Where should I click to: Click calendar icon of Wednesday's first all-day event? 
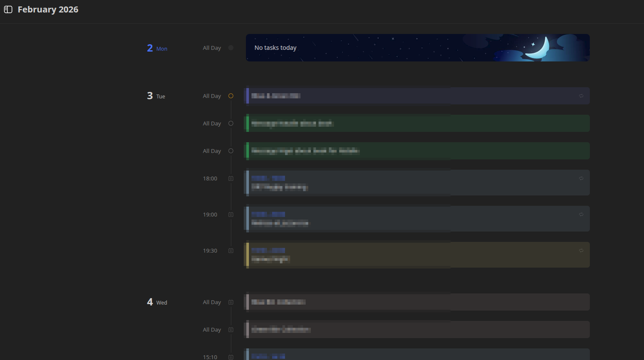click(231, 302)
